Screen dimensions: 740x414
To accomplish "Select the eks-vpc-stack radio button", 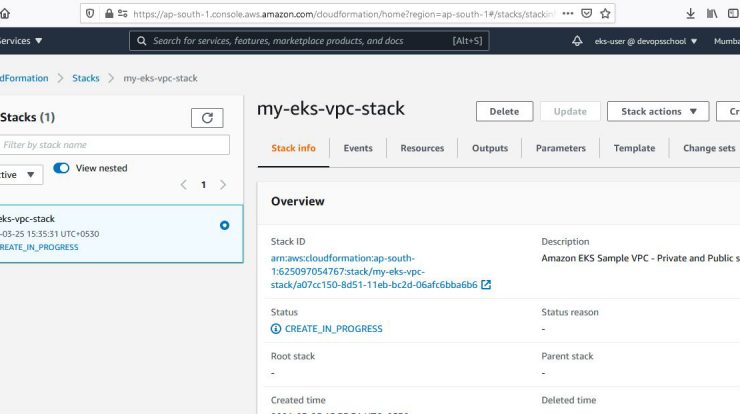I will click(x=225, y=225).
